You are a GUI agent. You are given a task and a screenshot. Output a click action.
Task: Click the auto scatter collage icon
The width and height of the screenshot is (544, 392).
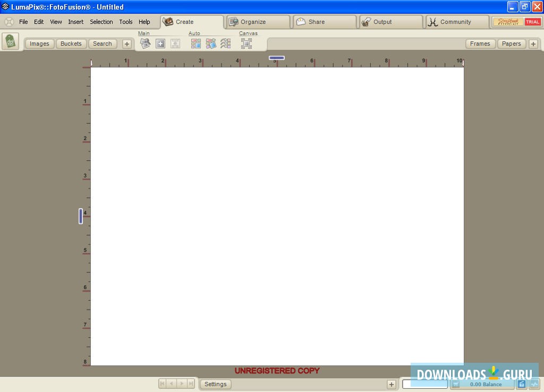click(x=211, y=44)
